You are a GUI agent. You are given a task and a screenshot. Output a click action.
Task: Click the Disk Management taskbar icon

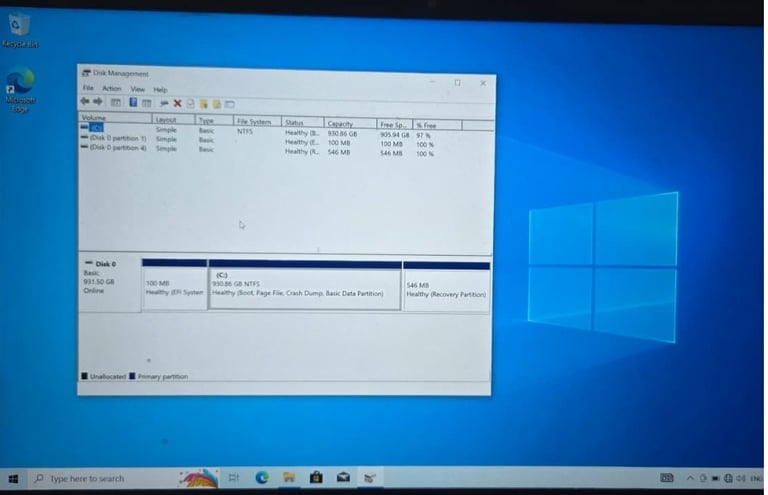coord(370,477)
